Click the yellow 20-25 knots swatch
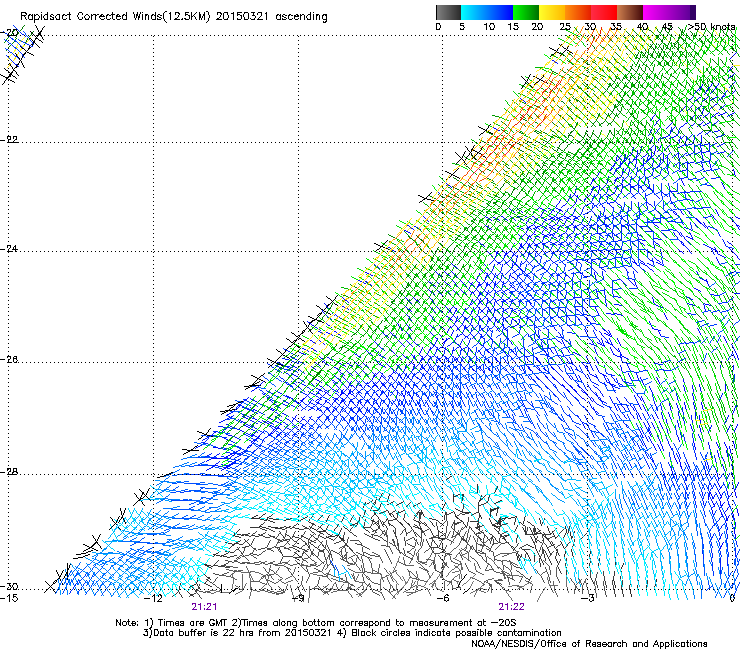This screenshot has height=650, width=740. pos(552,12)
